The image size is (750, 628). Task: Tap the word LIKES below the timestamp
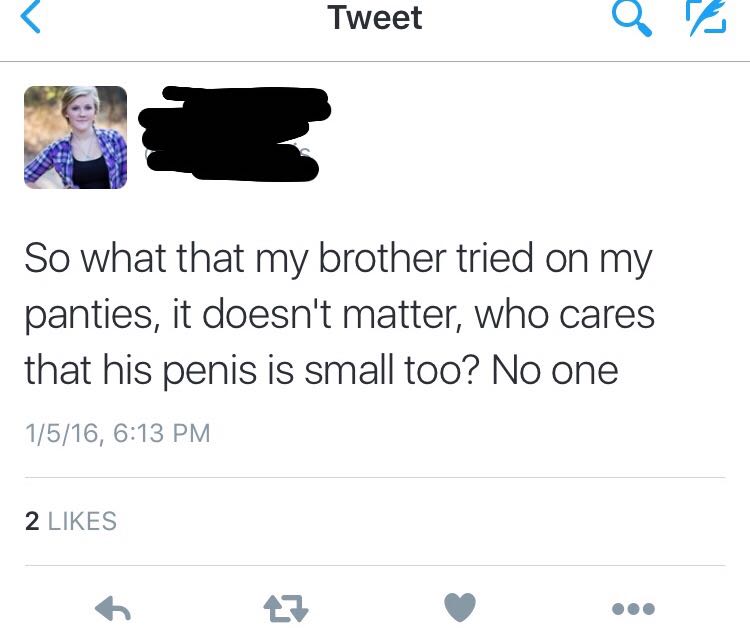(x=82, y=521)
